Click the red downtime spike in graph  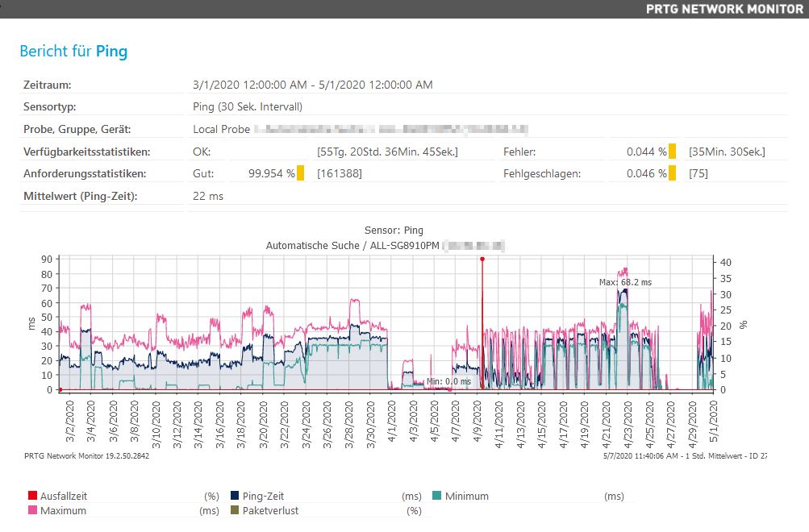482,322
